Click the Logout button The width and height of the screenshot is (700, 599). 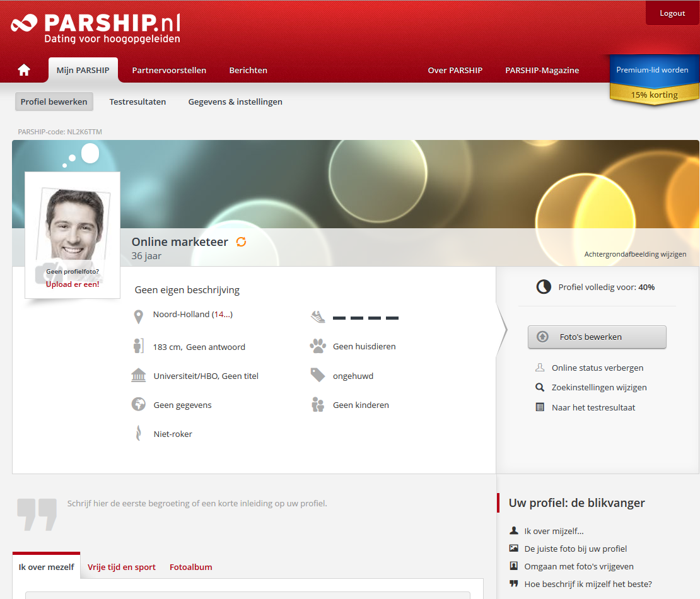(672, 13)
